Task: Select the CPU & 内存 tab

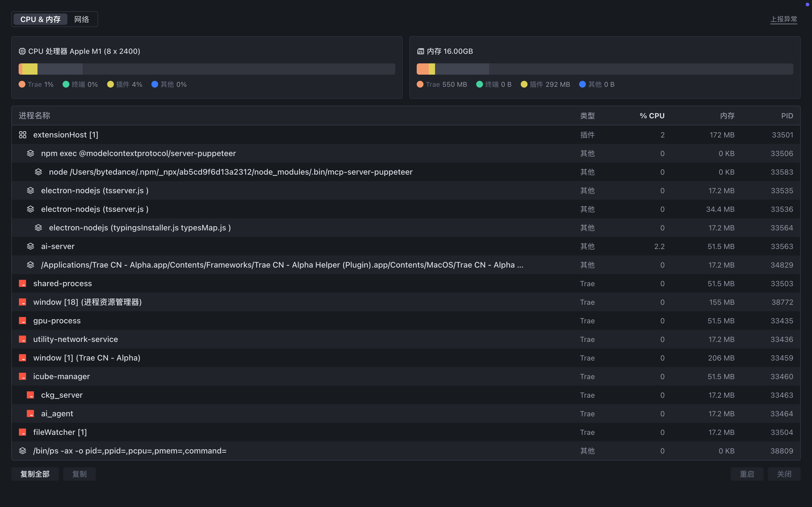Action: (40, 19)
